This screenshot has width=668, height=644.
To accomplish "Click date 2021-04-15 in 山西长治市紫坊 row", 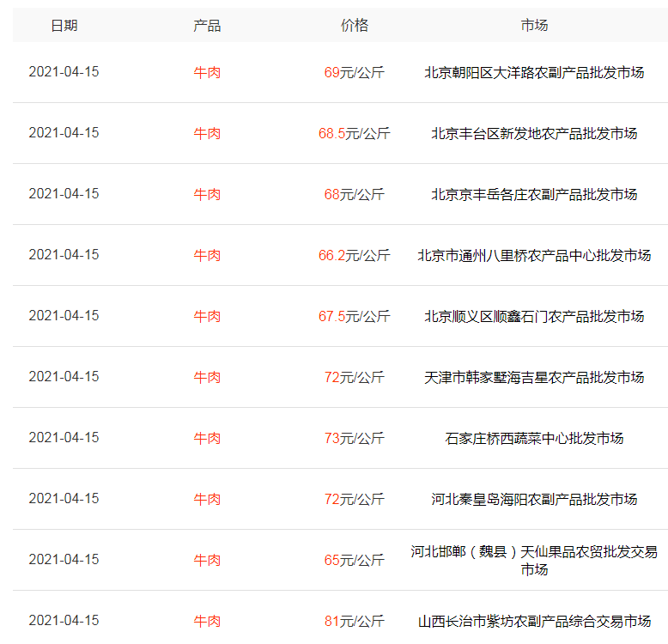I will coord(64,620).
